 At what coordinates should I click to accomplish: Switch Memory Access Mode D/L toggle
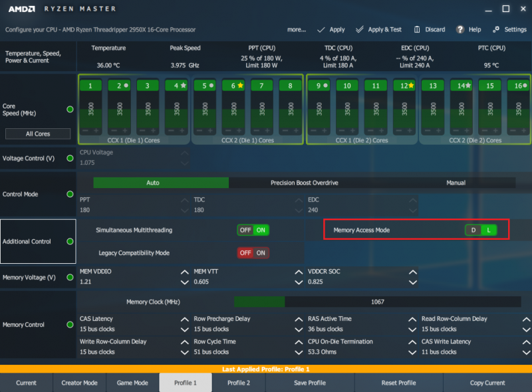click(481, 231)
